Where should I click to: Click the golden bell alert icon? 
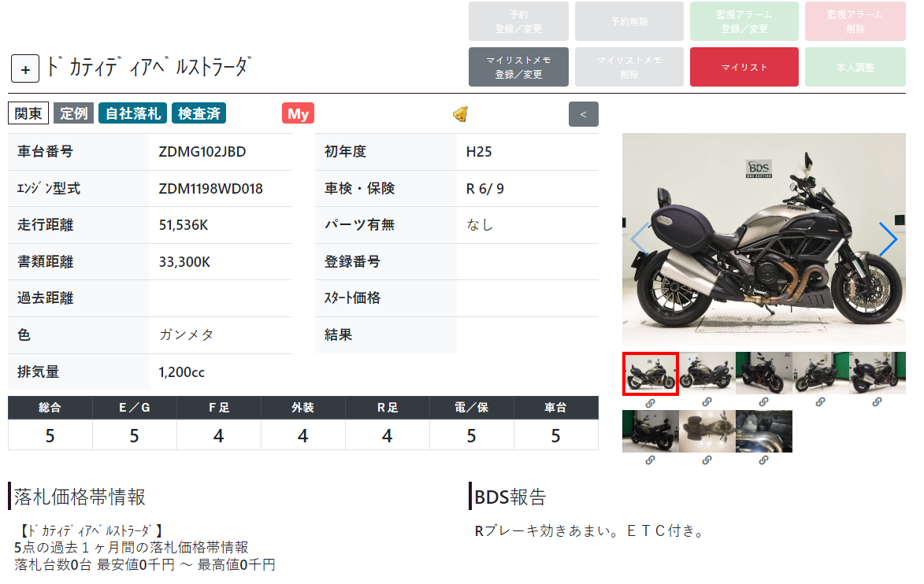(x=460, y=113)
